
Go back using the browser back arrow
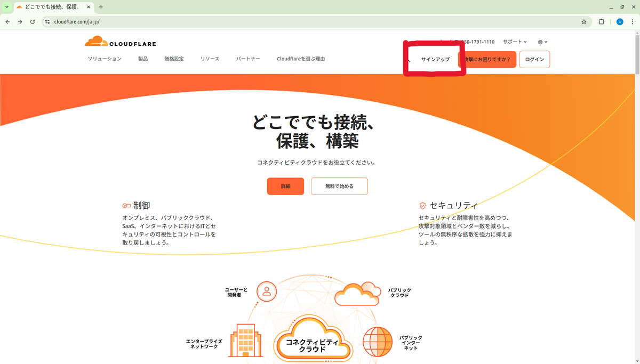[x=7, y=22]
